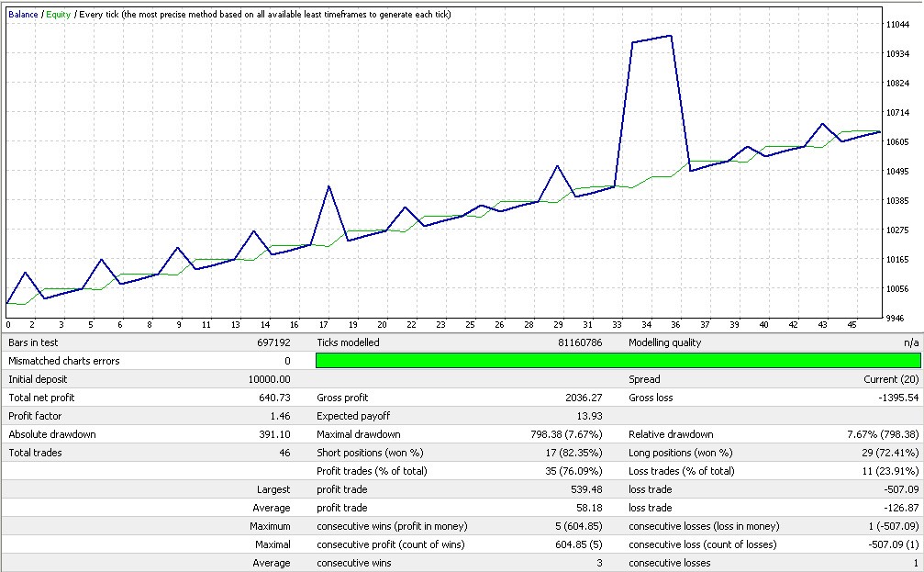Click the green modelling quality bar
Image resolution: width=924 pixels, height=572 pixels.
[618, 361]
